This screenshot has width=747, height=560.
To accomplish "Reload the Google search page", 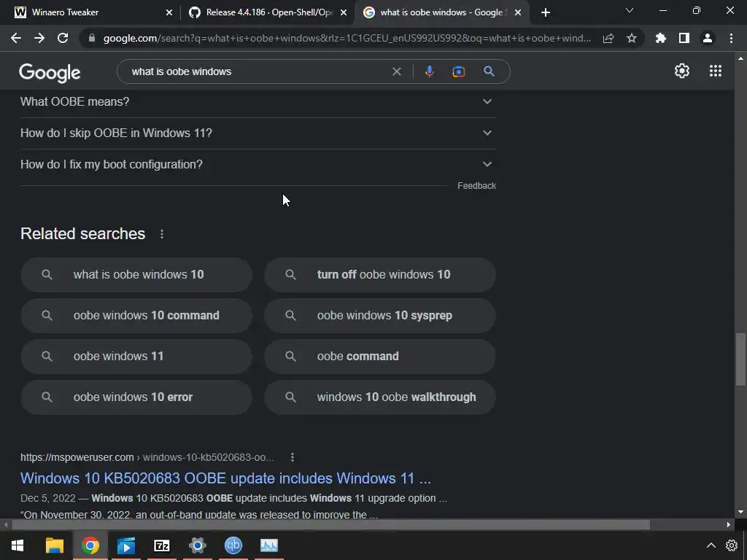I will coord(63,38).
